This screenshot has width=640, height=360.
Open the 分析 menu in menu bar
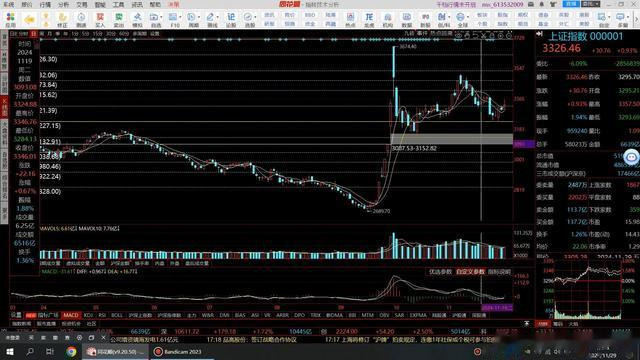pyautogui.click(x=63, y=4)
